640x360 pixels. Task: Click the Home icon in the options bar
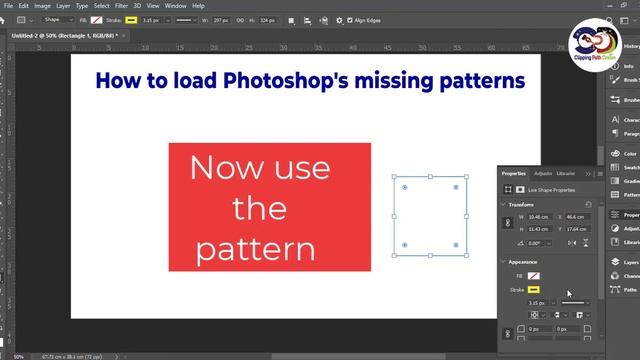(x=2, y=20)
